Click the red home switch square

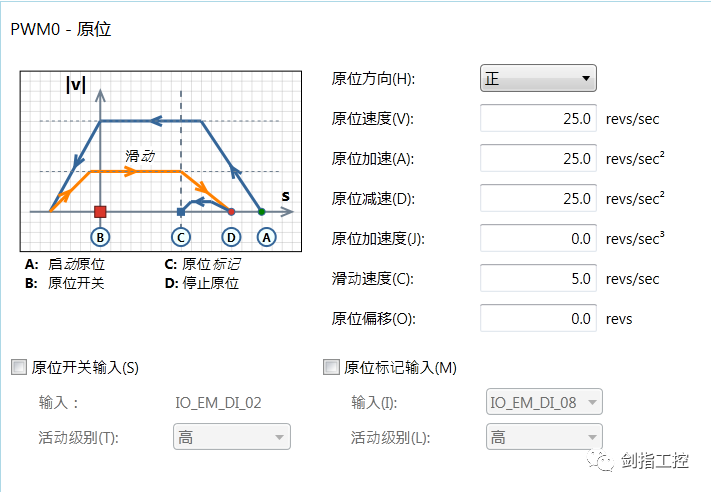[100, 212]
